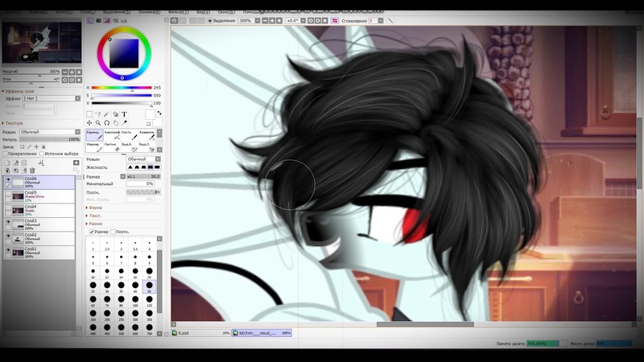Toggle the color wheel panel icon

coord(90,21)
